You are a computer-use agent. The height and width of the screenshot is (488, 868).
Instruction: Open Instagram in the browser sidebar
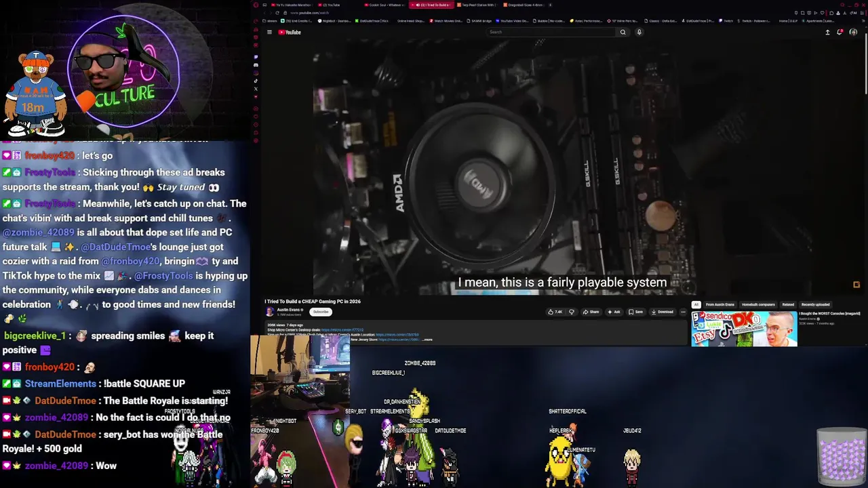(256, 73)
